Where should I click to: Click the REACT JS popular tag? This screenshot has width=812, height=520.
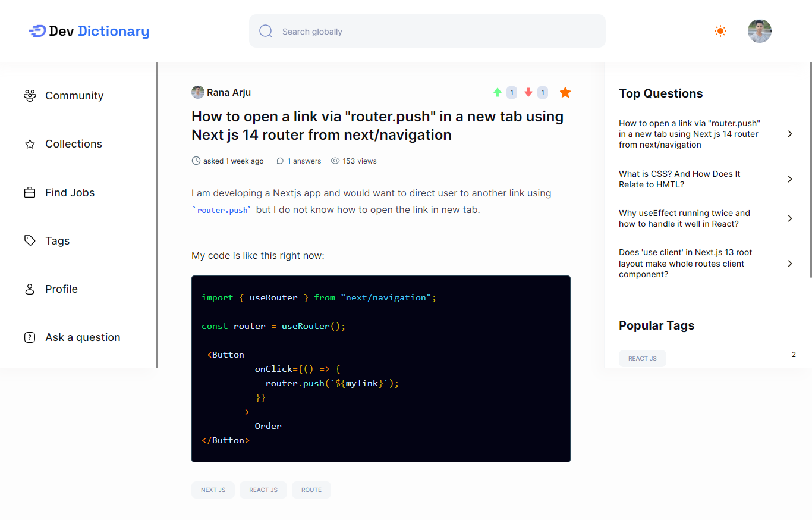tap(642, 358)
